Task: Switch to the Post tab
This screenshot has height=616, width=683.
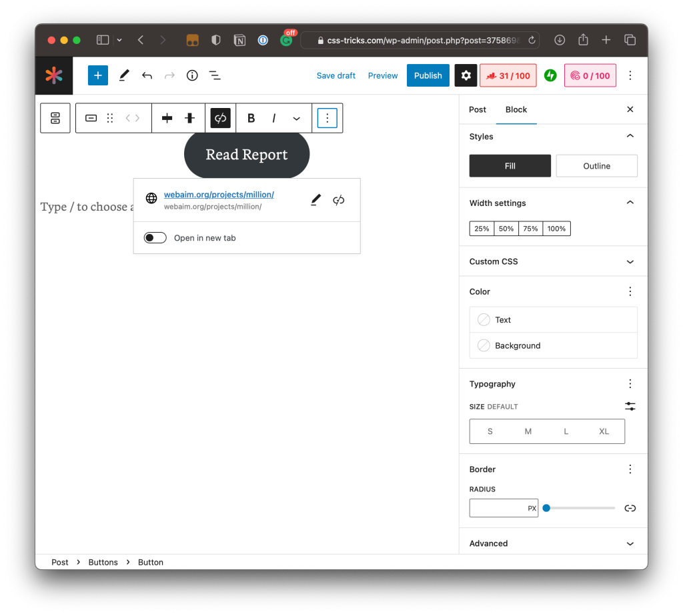Action: coord(478,110)
